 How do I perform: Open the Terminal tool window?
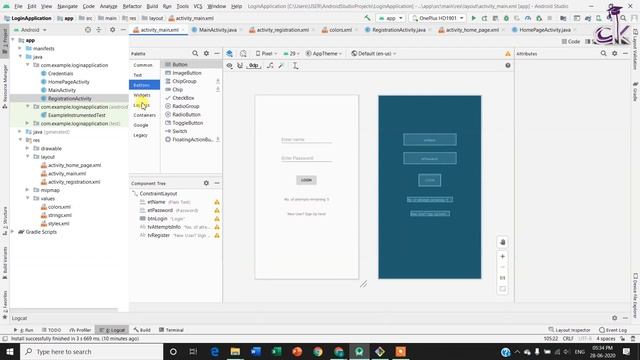(171, 330)
